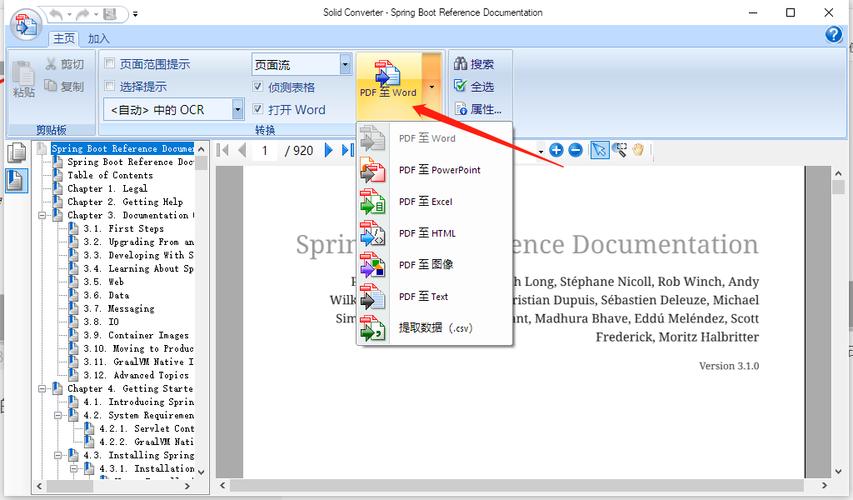The image size is (853, 500).
Task: Select Table of Contents bookmark
Action: point(110,175)
